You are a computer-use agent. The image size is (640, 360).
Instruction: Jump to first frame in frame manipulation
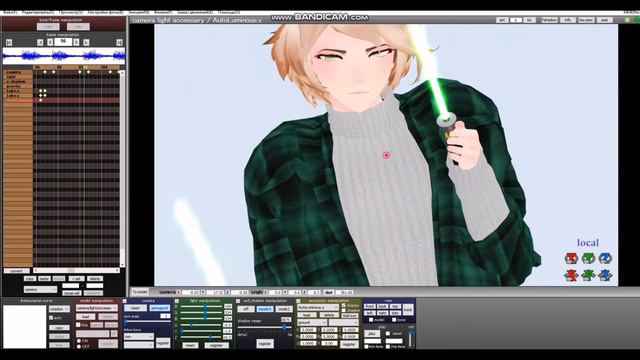(9, 42)
